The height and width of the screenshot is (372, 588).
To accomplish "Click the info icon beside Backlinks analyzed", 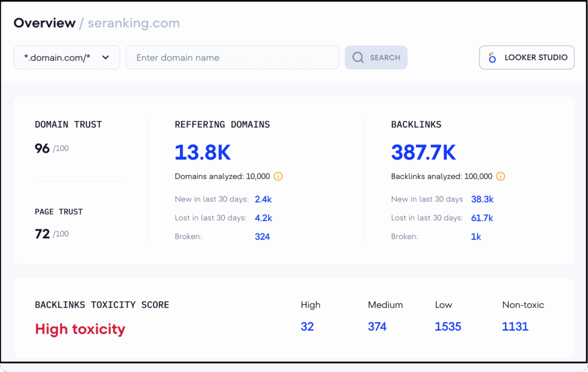I will click(500, 176).
